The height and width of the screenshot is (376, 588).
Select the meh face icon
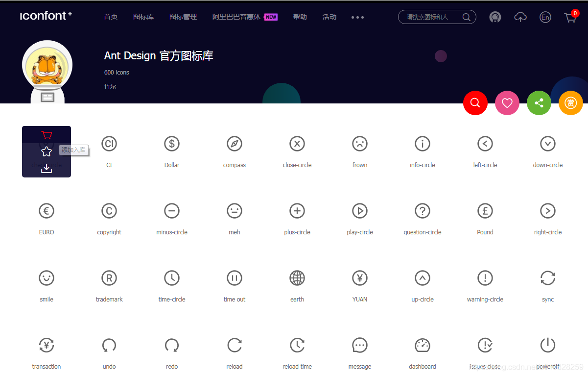click(x=235, y=211)
